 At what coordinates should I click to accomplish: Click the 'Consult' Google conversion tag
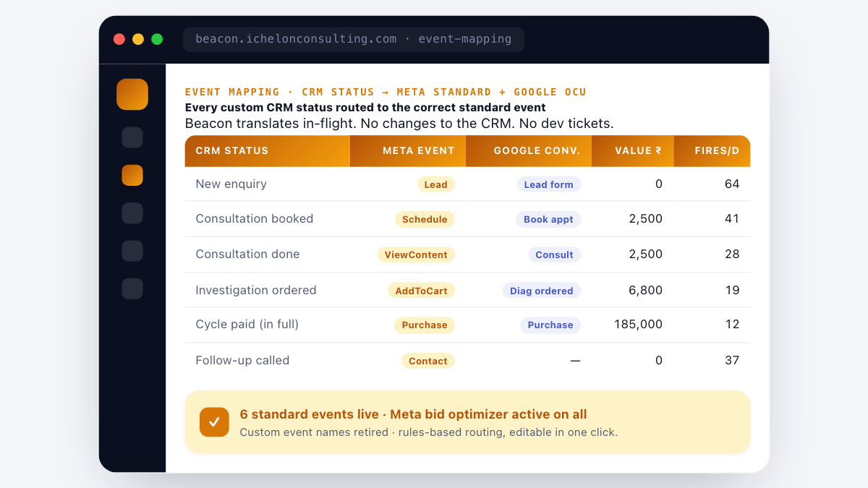[554, 254]
